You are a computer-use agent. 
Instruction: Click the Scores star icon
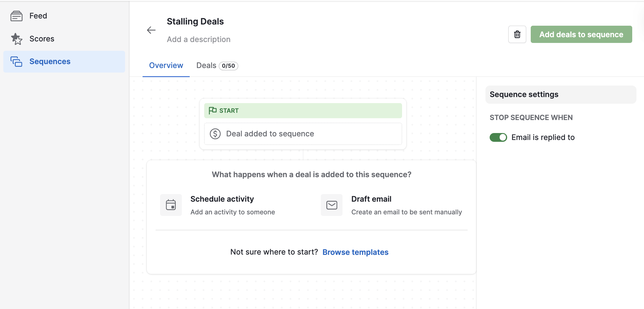tap(17, 39)
